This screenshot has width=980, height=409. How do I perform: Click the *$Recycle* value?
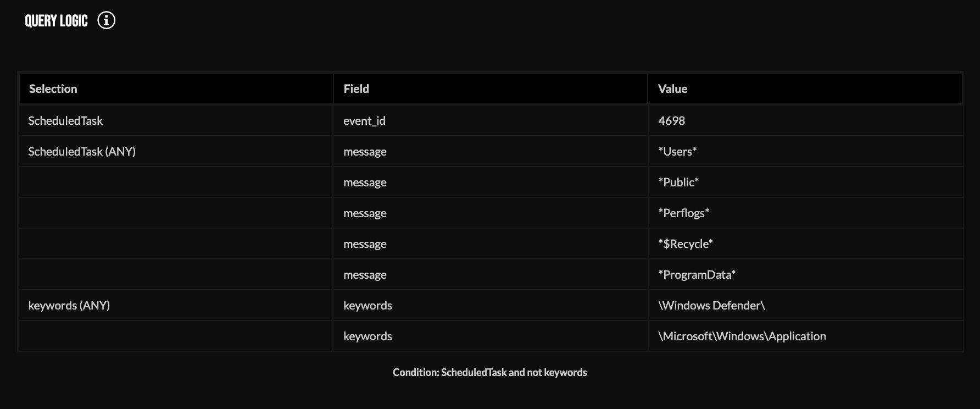coord(686,244)
